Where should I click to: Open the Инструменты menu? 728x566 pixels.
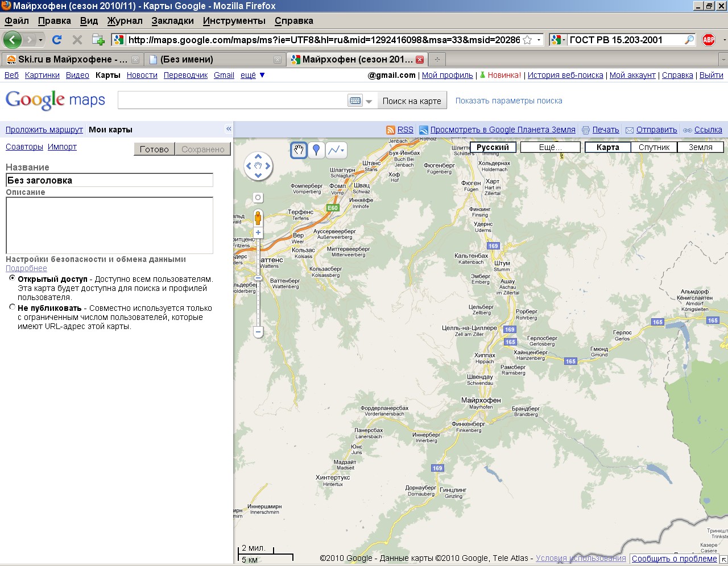click(234, 20)
